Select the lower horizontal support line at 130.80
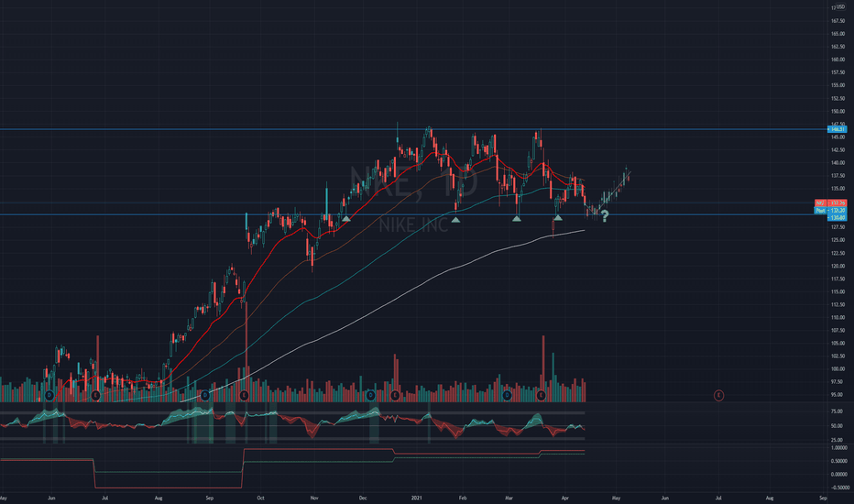Screen dimensions: 854x504 coord(414,214)
